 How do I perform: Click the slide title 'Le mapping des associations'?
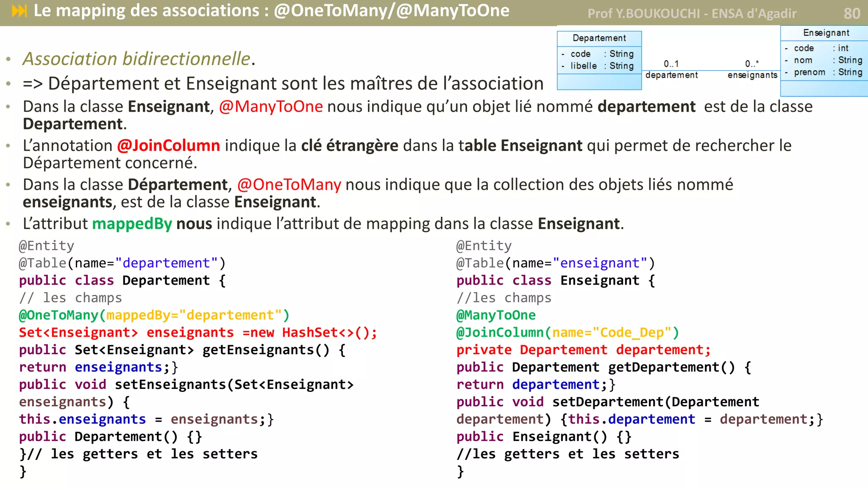(147, 11)
